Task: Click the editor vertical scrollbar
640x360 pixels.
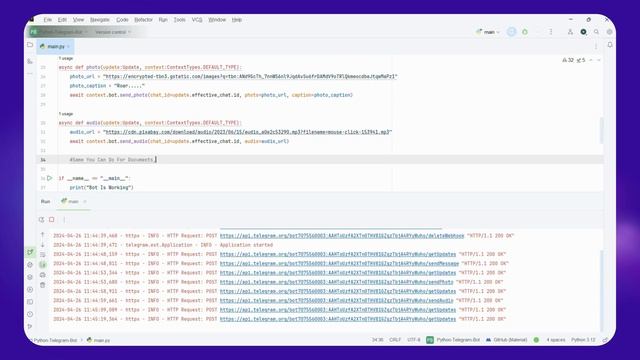Action: click(601, 131)
